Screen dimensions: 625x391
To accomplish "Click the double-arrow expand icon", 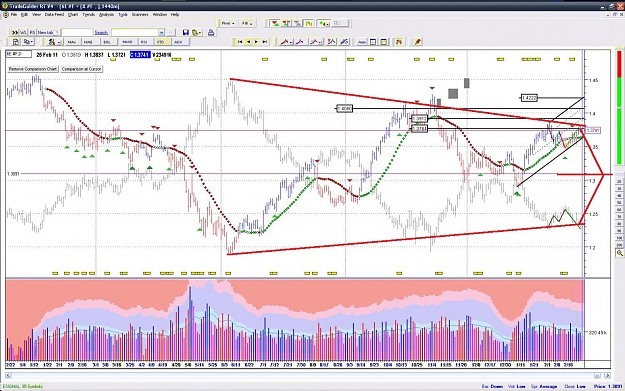I will coord(14,32).
